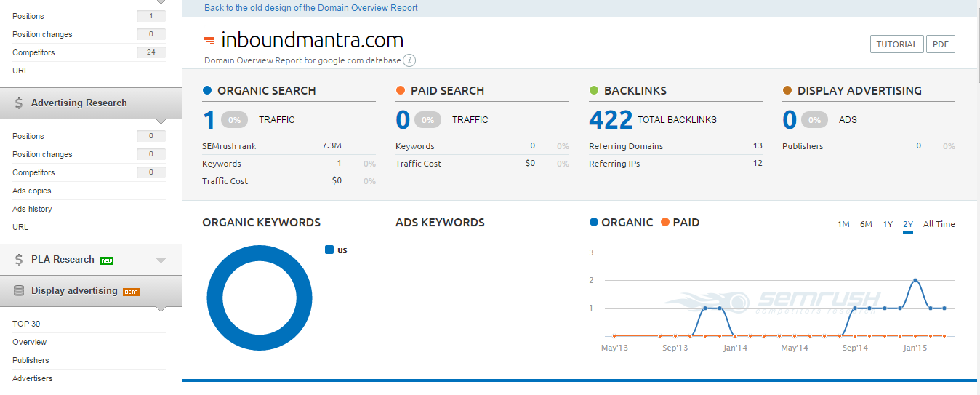Open Keywords link under Paid Search
Screen dimensions: 980x395
click(415, 146)
